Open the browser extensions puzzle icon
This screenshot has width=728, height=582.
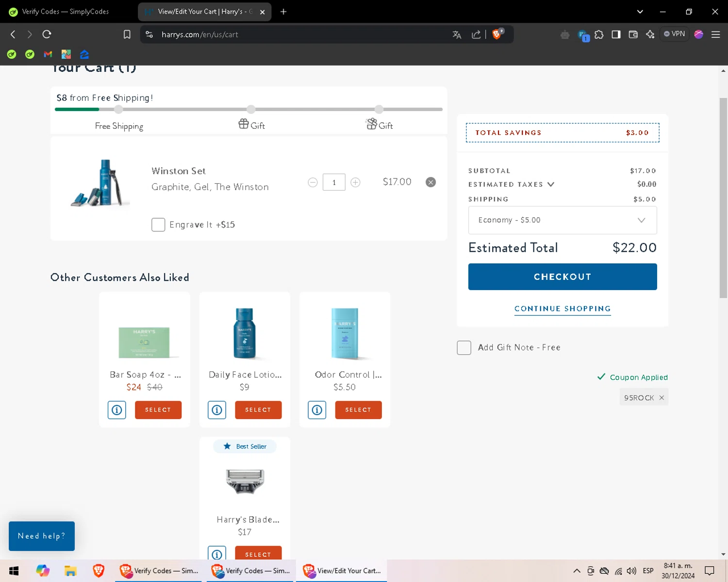(x=599, y=34)
